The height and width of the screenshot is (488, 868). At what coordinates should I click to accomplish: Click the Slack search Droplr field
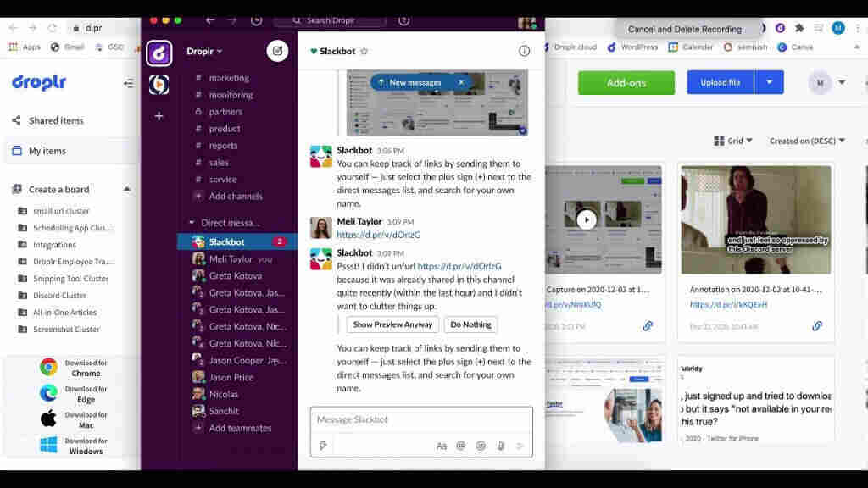(x=331, y=20)
